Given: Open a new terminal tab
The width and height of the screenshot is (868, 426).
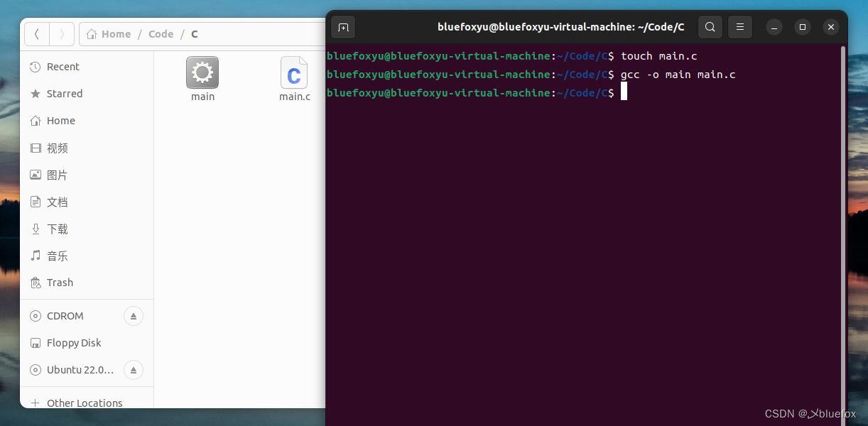Looking at the screenshot, I should click(343, 27).
